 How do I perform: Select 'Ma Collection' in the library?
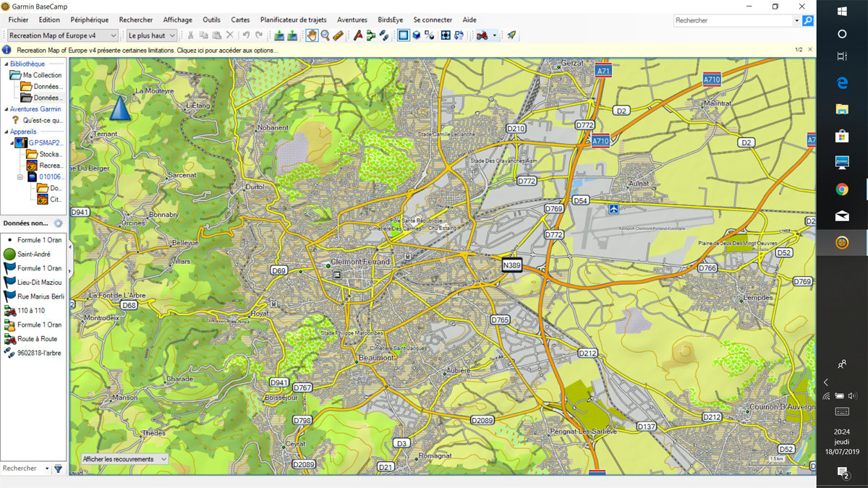coord(41,75)
